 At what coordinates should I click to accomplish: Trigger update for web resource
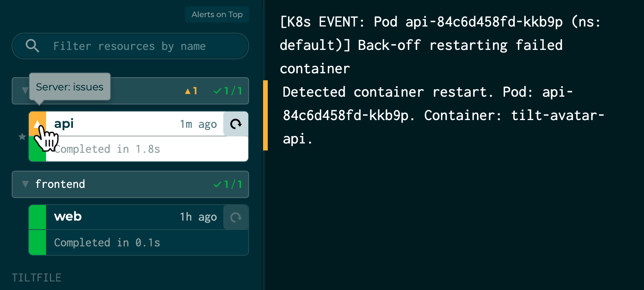pyautogui.click(x=236, y=217)
